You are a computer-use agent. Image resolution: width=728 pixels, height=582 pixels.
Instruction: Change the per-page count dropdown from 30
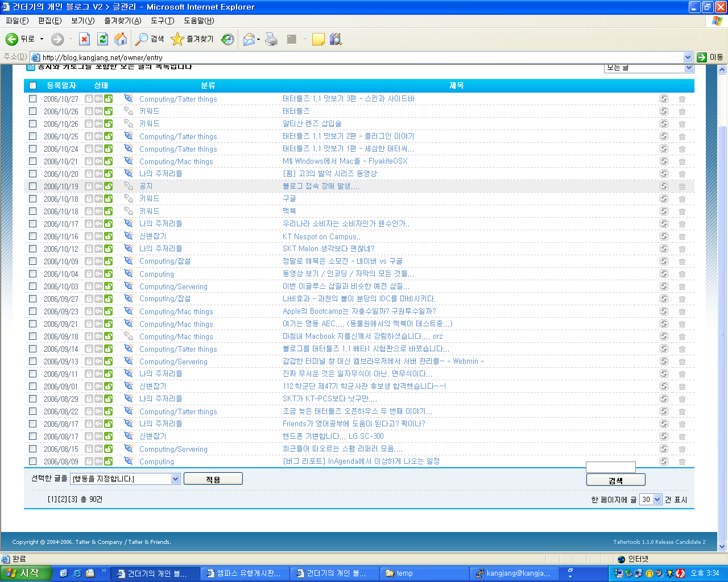pyautogui.click(x=651, y=499)
